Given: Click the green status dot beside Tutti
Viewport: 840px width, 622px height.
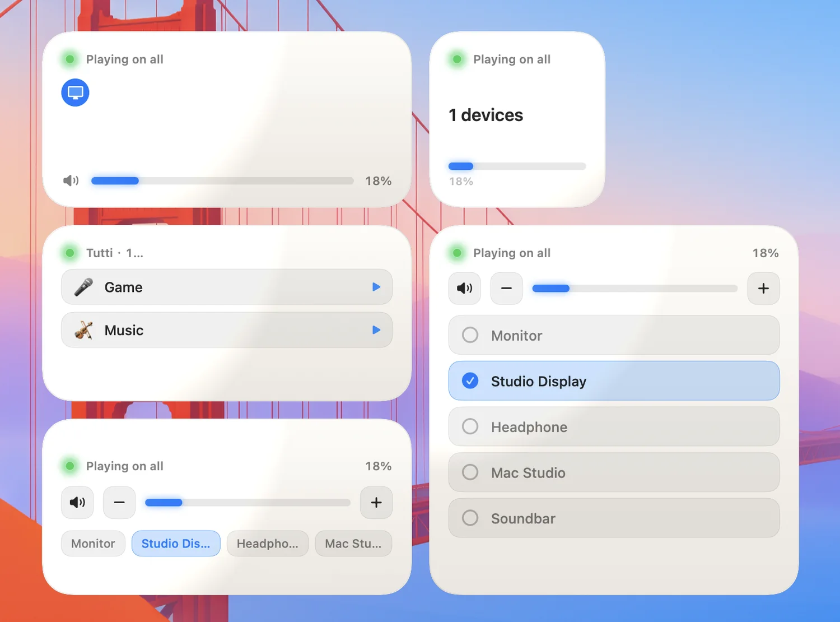Looking at the screenshot, I should (70, 253).
